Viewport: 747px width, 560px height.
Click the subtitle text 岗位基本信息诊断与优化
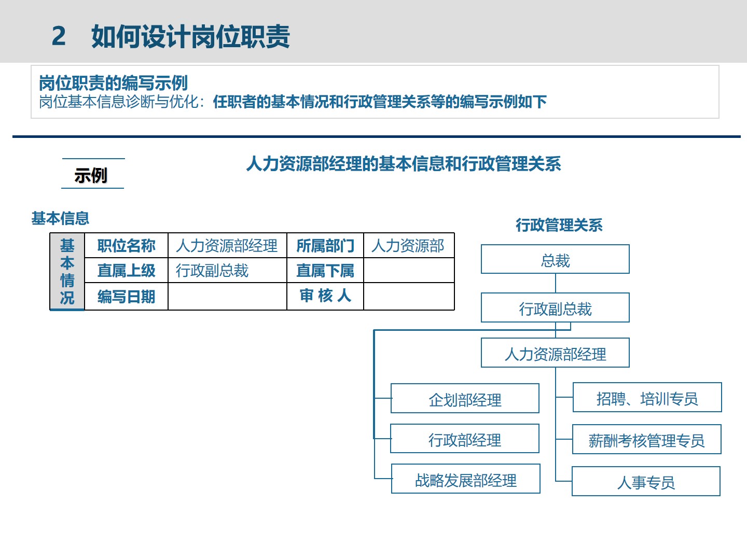pyautogui.click(x=119, y=102)
